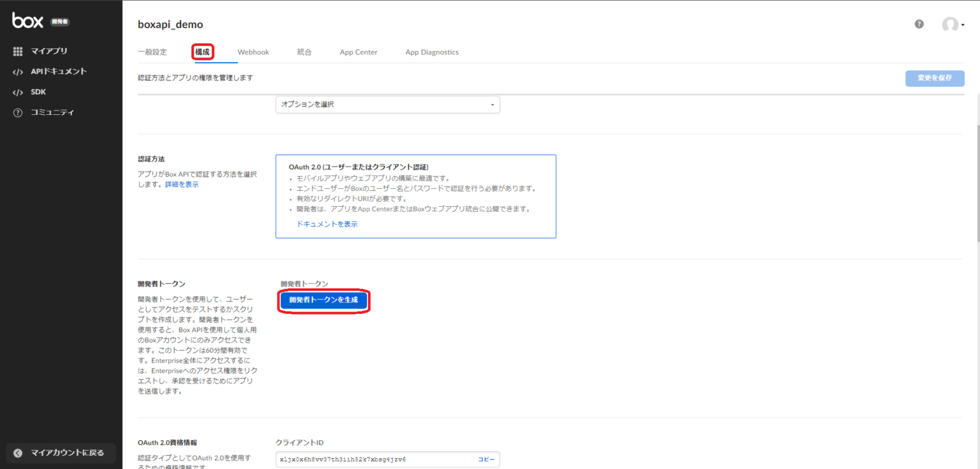Image resolution: width=980 pixels, height=469 pixels.
Task: Click the ドキュメントを表示 link
Action: point(327,224)
